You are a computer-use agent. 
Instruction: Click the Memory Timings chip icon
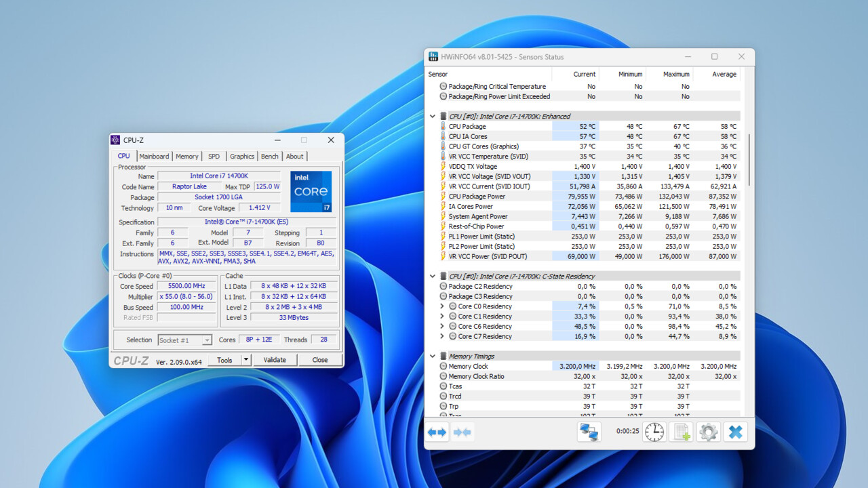[x=443, y=355]
